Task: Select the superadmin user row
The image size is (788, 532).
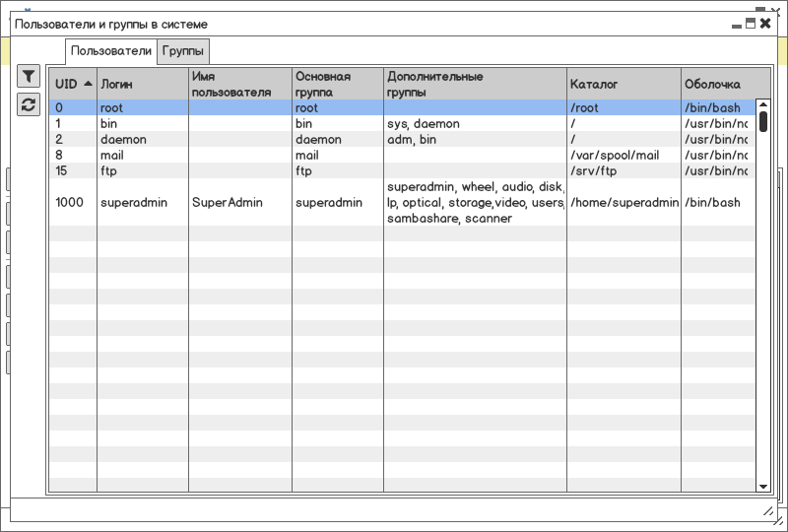Action: click(x=402, y=202)
